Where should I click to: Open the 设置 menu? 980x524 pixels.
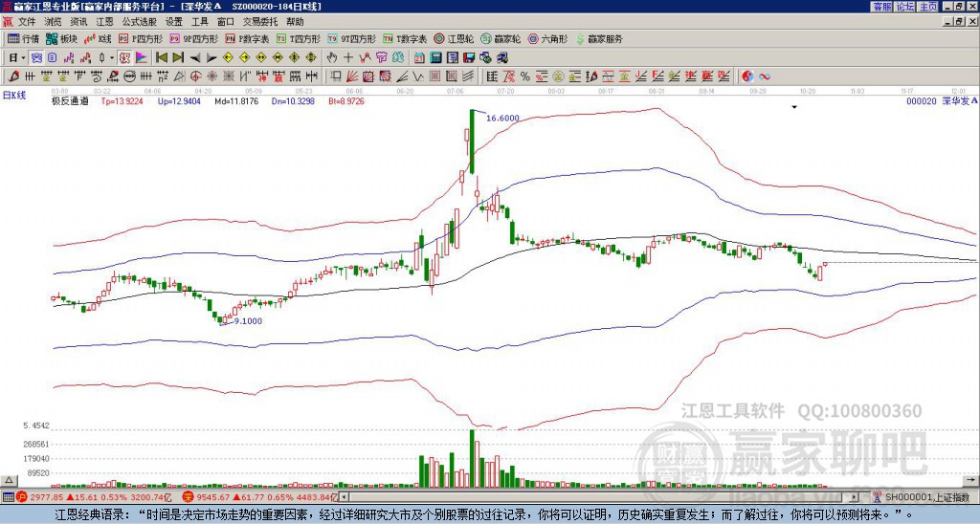[174, 22]
